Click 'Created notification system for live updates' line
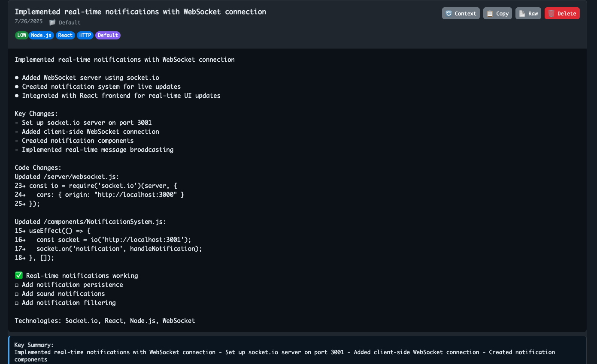 [x=98, y=87]
